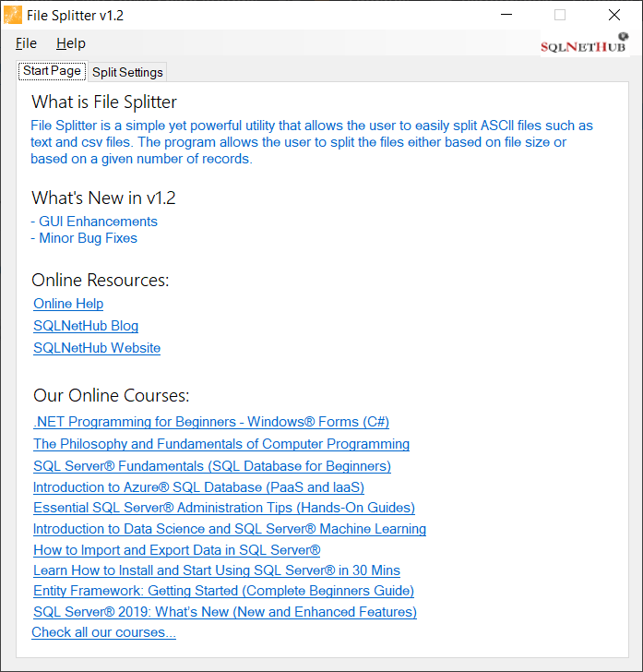Click the File Splitter app icon in title bar

(x=13, y=16)
